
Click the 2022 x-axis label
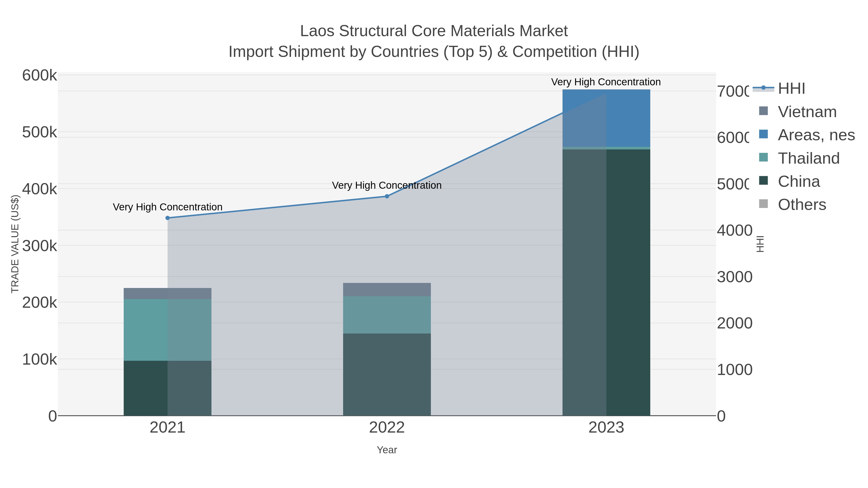pyautogui.click(x=387, y=428)
